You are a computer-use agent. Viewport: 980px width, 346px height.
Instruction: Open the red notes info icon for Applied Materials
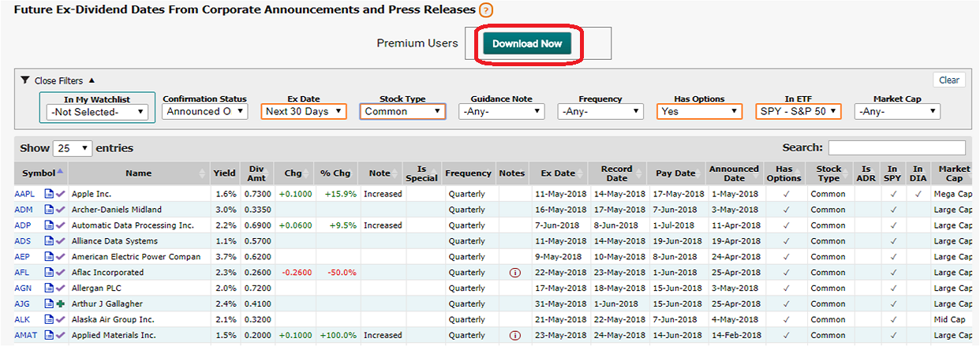coord(515,336)
